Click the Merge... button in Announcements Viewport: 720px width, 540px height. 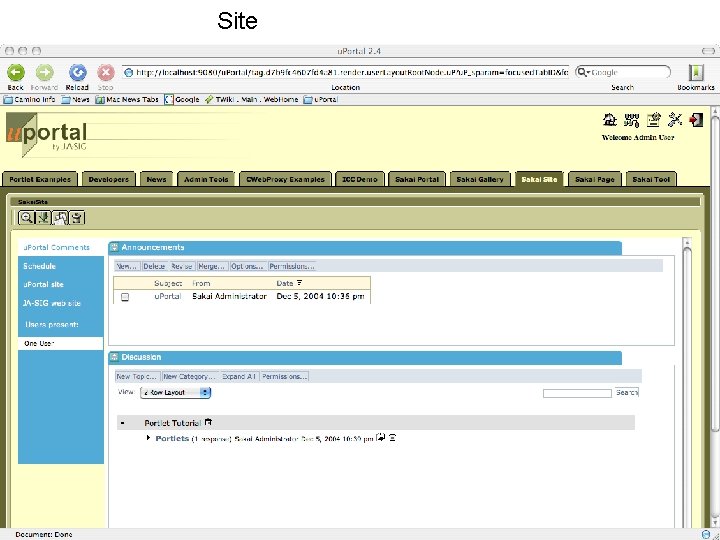[x=212, y=266]
